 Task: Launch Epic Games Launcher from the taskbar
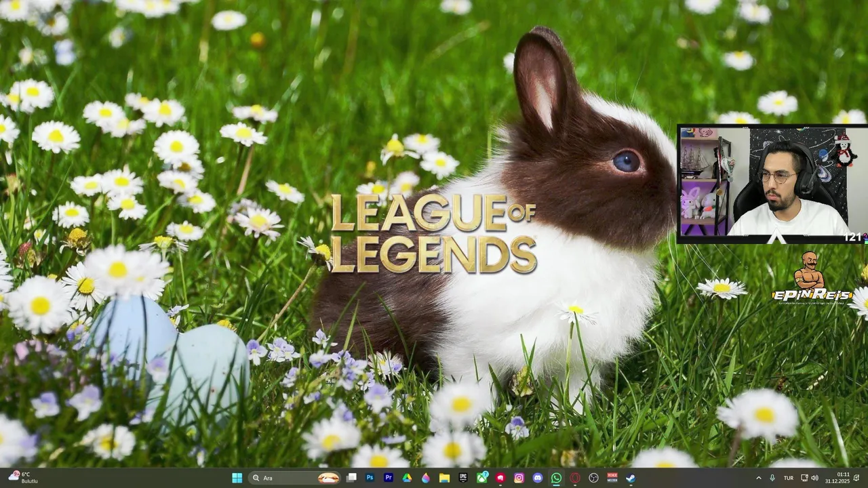[463, 478]
